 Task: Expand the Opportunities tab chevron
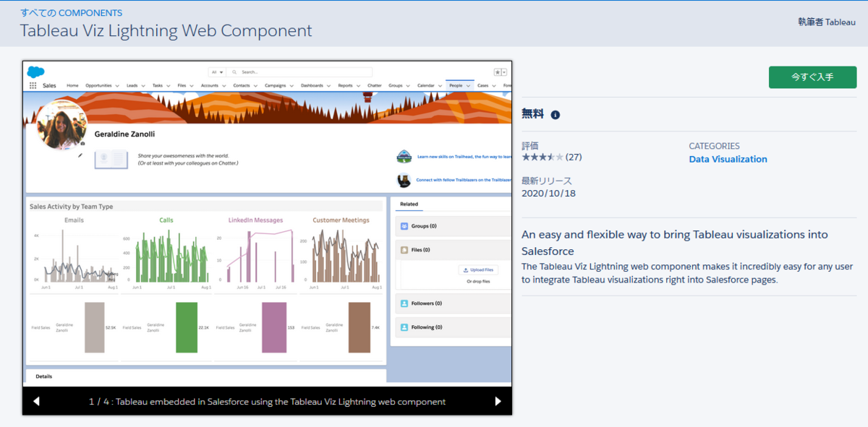pyautogui.click(x=117, y=86)
